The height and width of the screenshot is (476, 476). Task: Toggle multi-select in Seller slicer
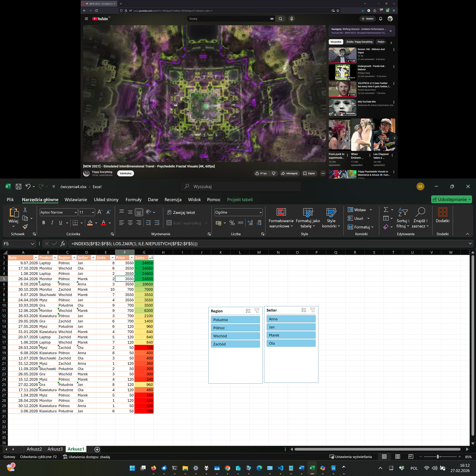(x=304, y=310)
